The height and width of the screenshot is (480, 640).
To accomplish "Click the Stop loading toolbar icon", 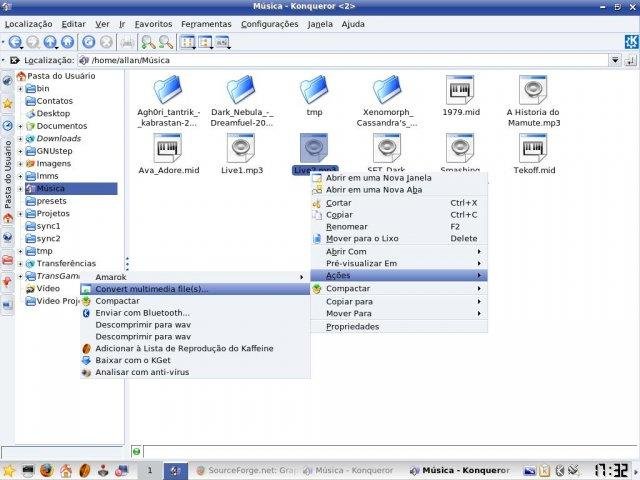I will click(106, 42).
